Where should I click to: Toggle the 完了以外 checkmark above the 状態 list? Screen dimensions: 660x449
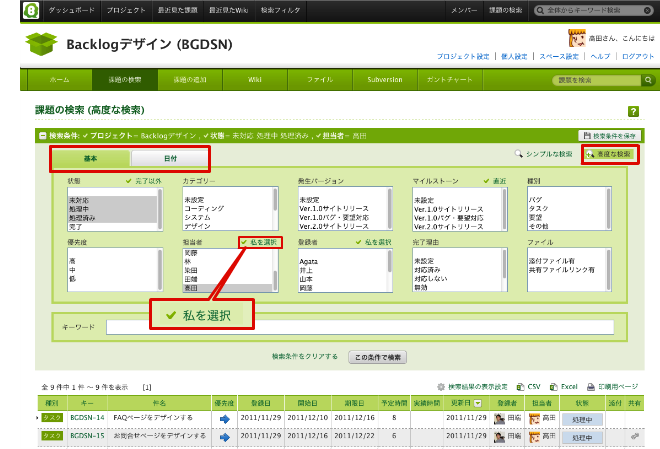(144, 181)
